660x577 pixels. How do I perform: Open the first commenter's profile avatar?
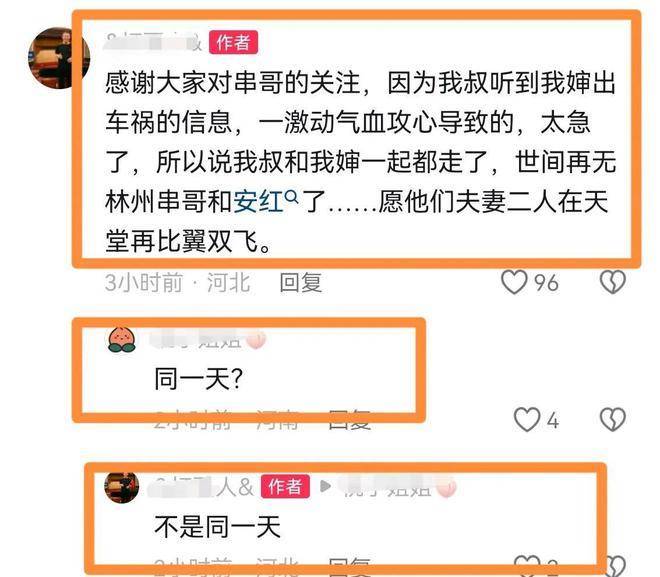[58, 58]
